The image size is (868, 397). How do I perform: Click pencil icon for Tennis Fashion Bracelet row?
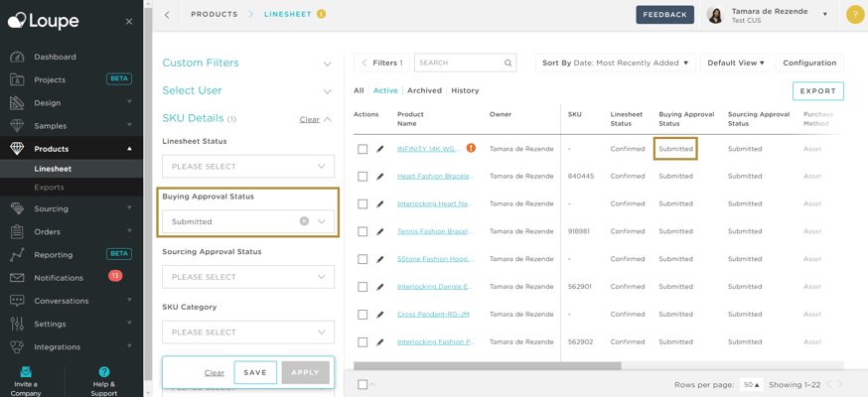(x=379, y=231)
